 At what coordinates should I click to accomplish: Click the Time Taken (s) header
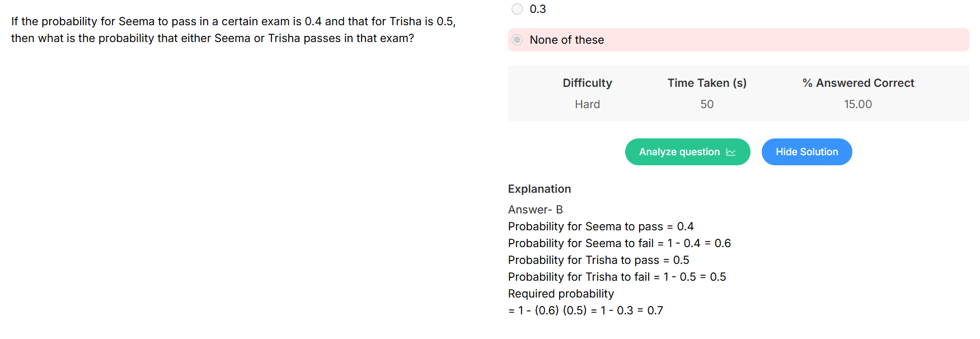tap(707, 83)
